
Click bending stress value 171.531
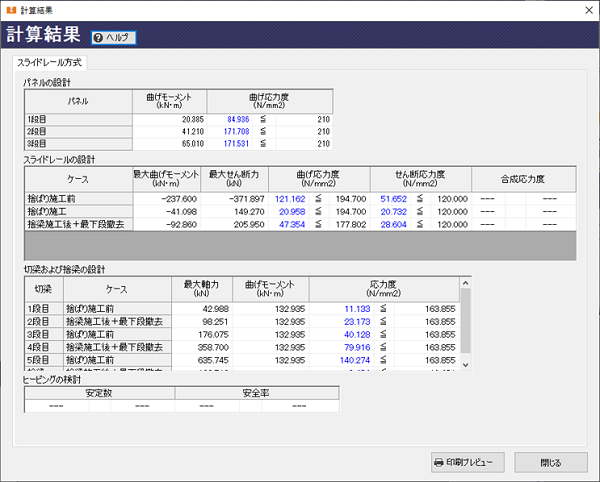[x=236, y=144]
